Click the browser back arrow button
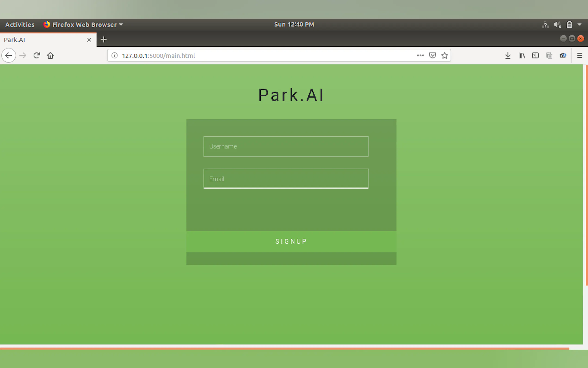This screenshot has height=368, width=588. coord(9,55)
